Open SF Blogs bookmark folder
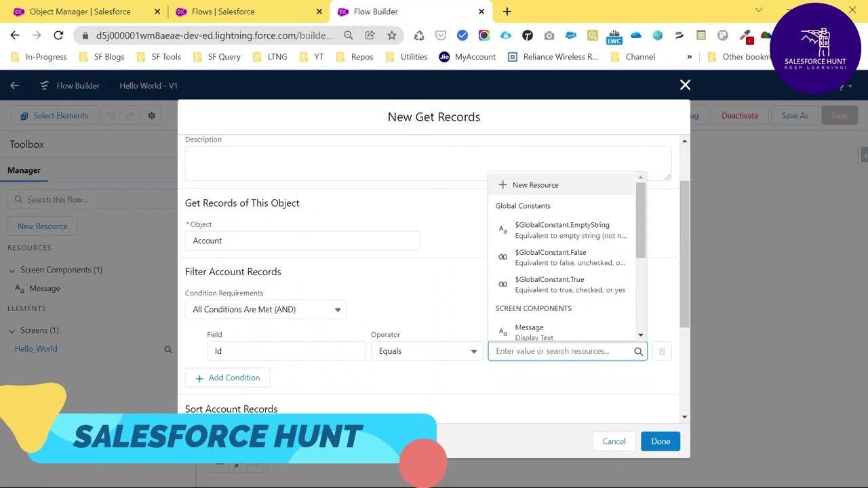The height and width of the screenshot is (488, 868). click(x=102, y=57)
